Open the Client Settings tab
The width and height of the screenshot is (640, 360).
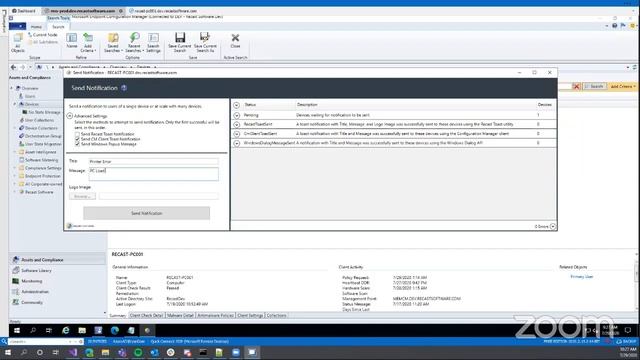point(250,316)
